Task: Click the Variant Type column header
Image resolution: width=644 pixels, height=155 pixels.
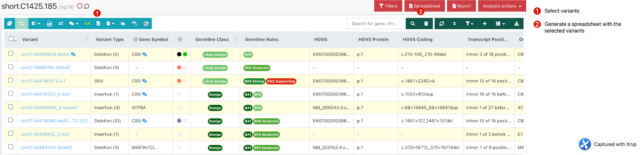Action: coord(109,39)
